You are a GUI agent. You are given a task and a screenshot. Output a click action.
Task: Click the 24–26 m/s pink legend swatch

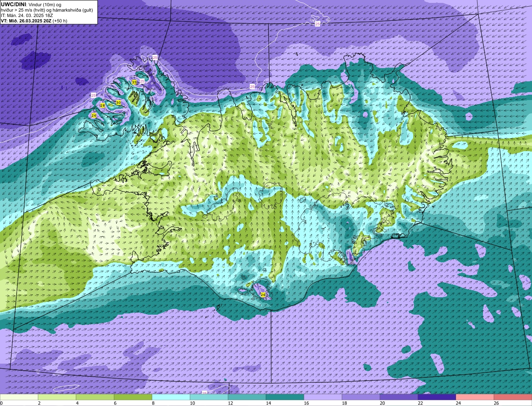click(x=475, y=397)
